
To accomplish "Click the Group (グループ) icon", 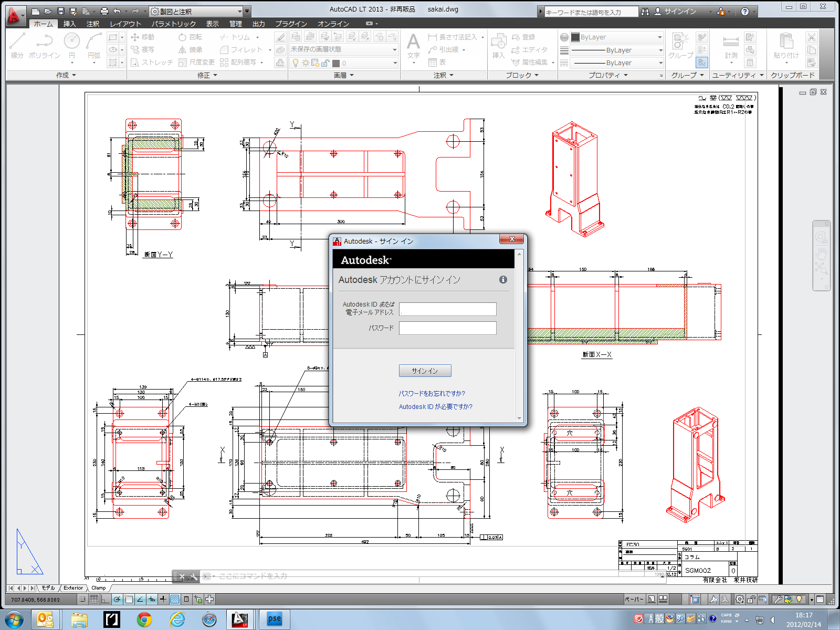I will coord(681,46).
